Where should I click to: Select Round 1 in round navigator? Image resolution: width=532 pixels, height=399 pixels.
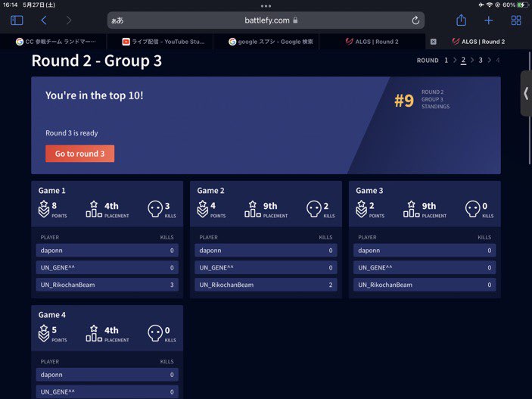coord(446,60)
